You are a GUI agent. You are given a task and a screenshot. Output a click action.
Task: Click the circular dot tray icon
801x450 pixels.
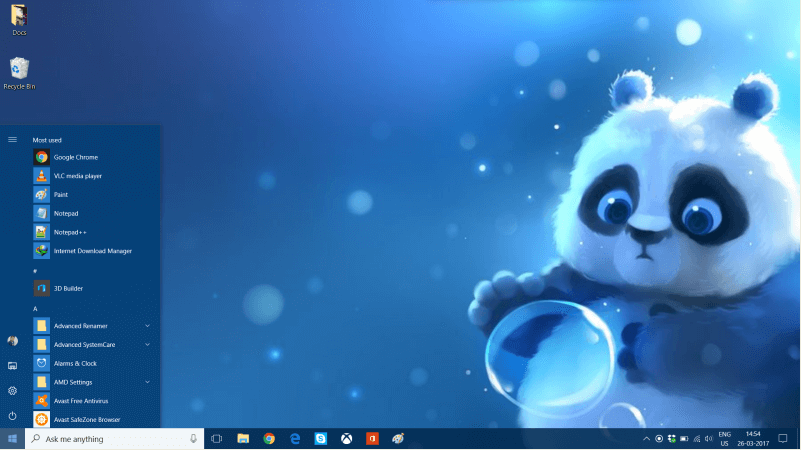[659, 439]
